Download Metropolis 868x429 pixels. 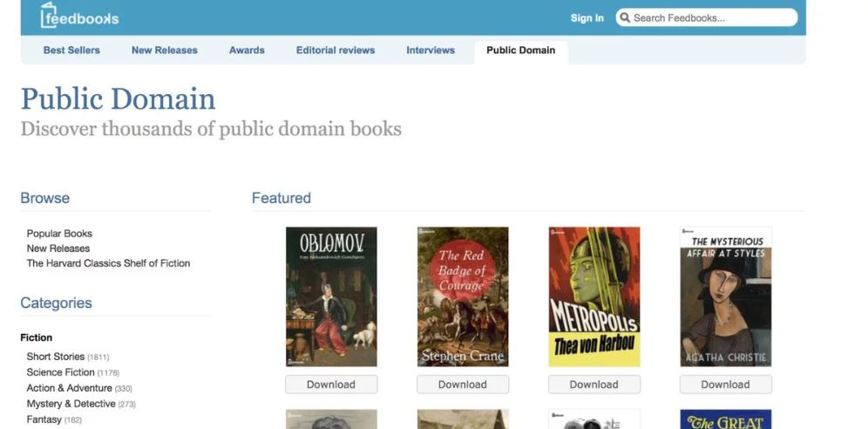(594, 385)
